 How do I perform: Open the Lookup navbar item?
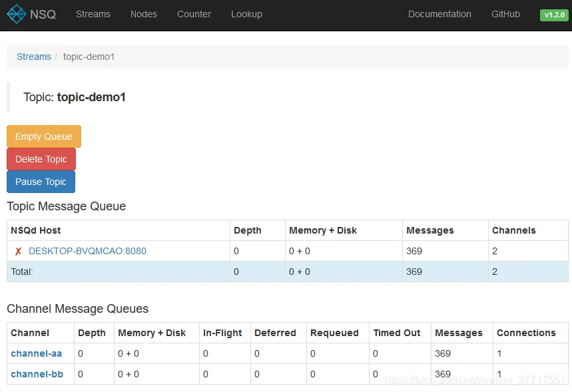click(x=246, y=14)
